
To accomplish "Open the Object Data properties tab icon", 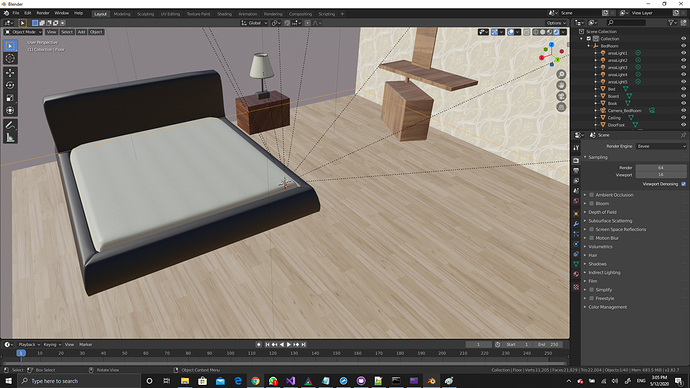I will pyautogui.click(x=576, y=264).
